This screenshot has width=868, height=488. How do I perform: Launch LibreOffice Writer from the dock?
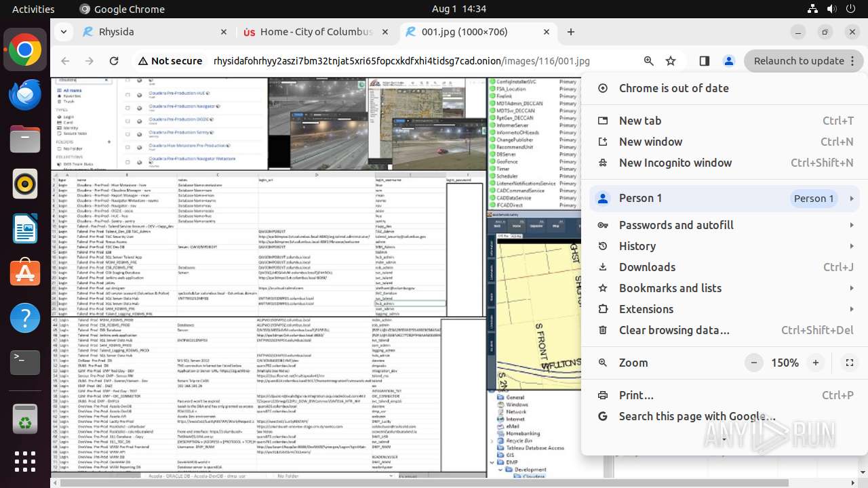[x=25, y=229]
